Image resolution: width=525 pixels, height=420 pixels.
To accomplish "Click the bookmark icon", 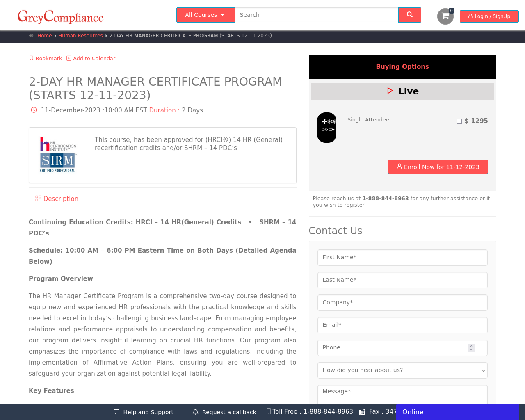I will click(x=31, y=58).
